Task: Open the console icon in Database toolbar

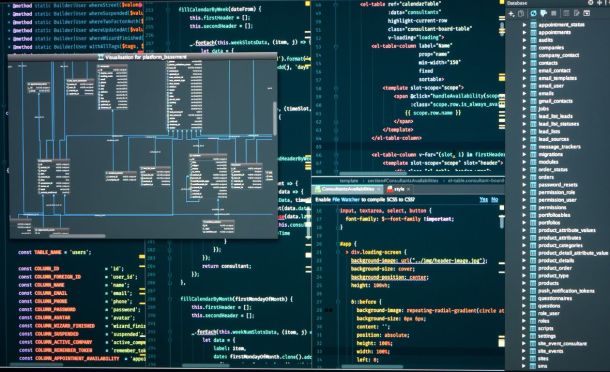Action: pyautogui.click(x=587, y=14)
